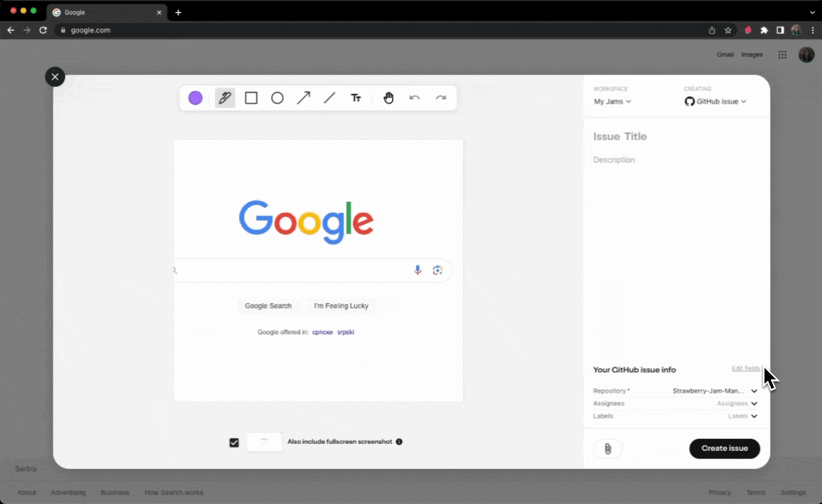The width and height of the screenshot is (822, 504).
Task: Expand the Labels dropdown
Action: tap(753, 416)
